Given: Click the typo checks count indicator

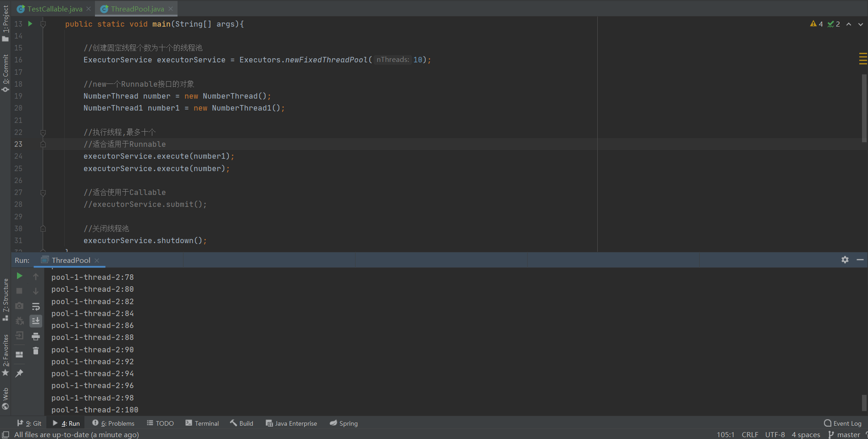Looking at the screenshot, I should (834, 24).
